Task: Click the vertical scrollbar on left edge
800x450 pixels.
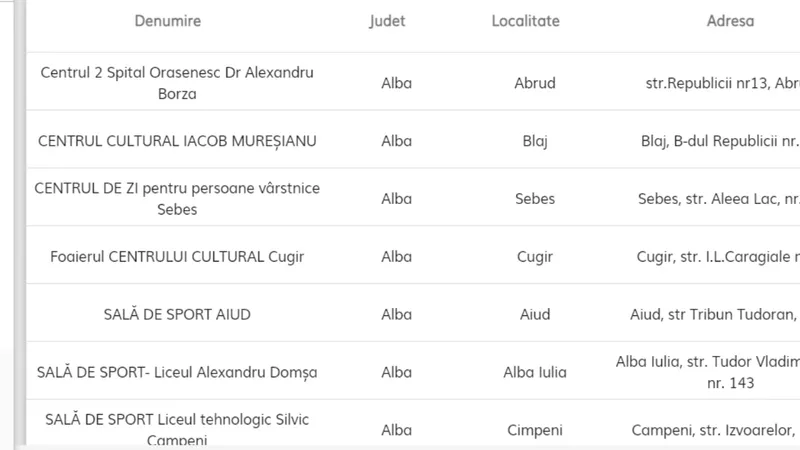Action: tap(20, 222)
